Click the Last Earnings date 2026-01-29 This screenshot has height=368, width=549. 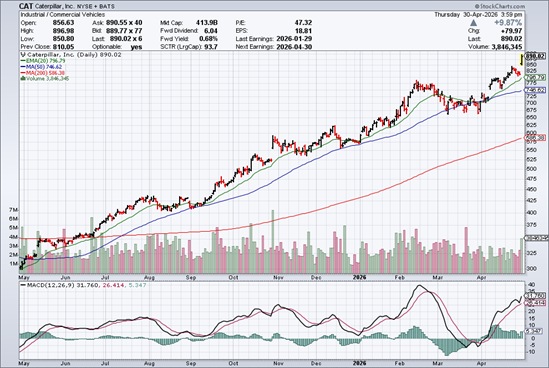pos(294,39)
